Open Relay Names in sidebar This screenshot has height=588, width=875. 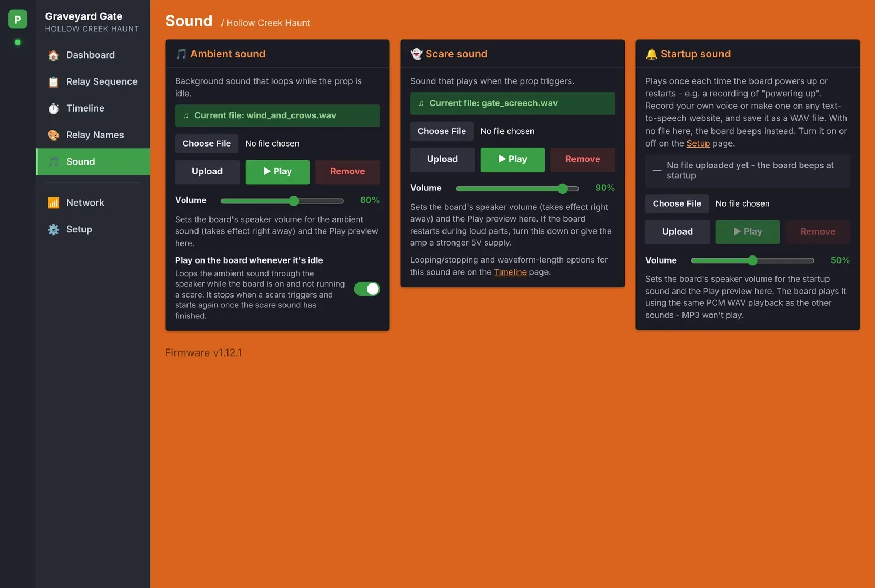(93, 135)
